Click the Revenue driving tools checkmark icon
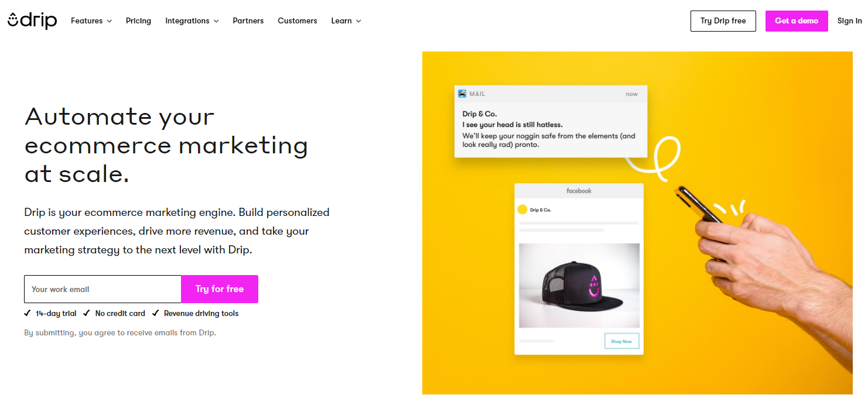Screen dimensions: 868x405 [156, 313]
